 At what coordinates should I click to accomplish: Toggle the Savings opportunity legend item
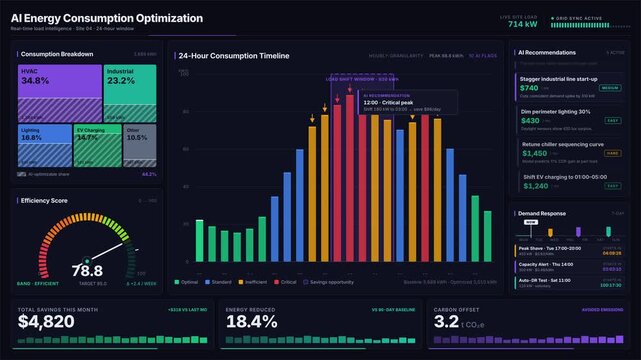[329, 282]
